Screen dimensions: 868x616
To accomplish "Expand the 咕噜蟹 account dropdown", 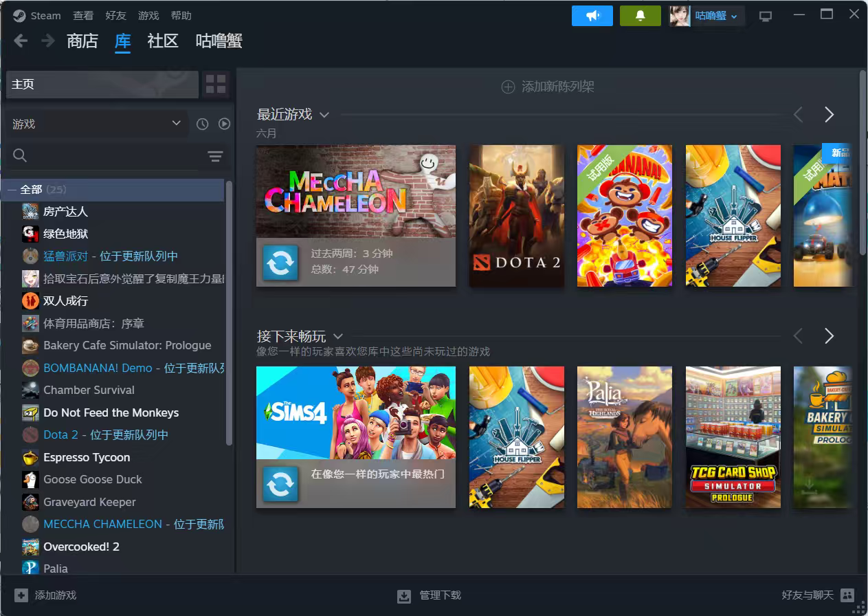I will pos(717,16).
